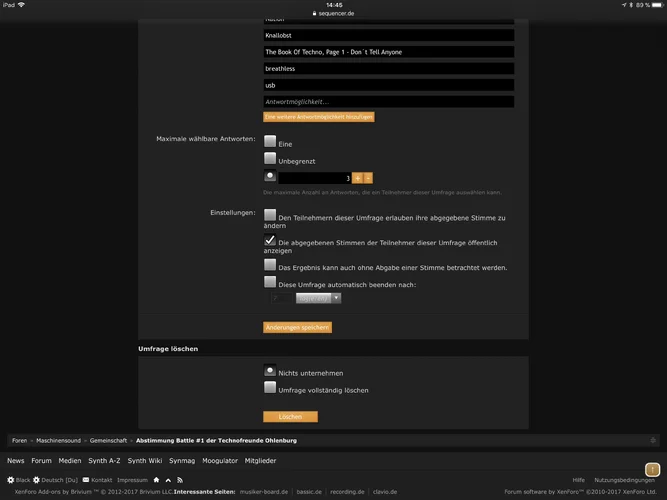Open Synth Wiki in bottom navigation

145,460
